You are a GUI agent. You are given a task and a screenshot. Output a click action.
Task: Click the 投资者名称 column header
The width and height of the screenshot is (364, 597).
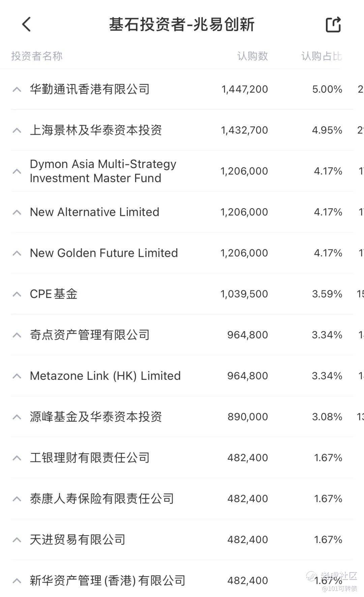coord(37,56)
